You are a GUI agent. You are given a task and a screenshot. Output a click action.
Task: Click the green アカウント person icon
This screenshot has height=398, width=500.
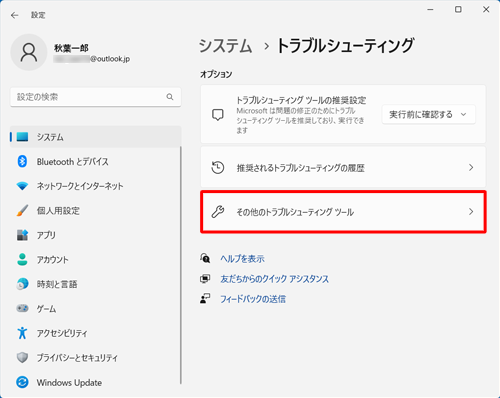click(22, 259)
